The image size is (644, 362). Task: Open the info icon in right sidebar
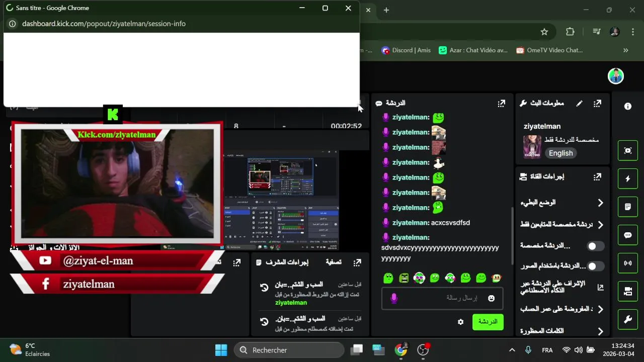click(628, 106)
